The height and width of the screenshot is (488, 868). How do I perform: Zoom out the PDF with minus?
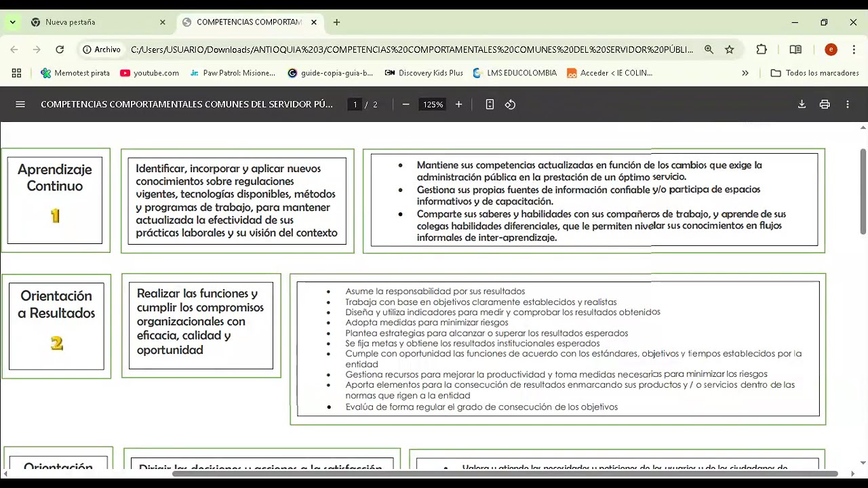click(406, 104)
